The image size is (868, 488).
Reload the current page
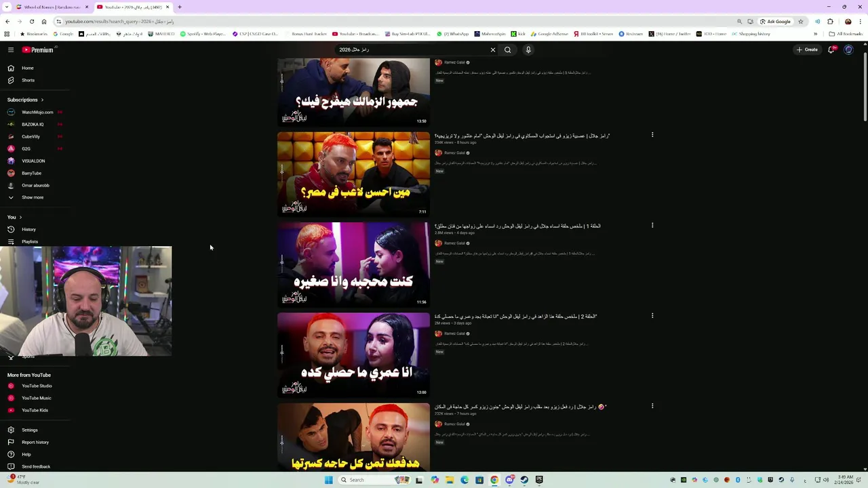coord(32,21)
